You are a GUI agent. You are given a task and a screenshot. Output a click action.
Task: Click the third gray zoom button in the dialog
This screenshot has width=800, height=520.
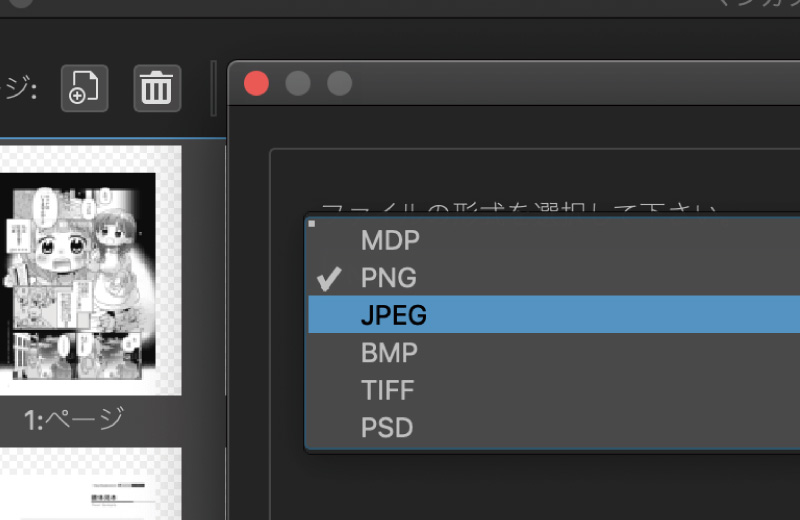pyautogui.click(x=339, y=83)
